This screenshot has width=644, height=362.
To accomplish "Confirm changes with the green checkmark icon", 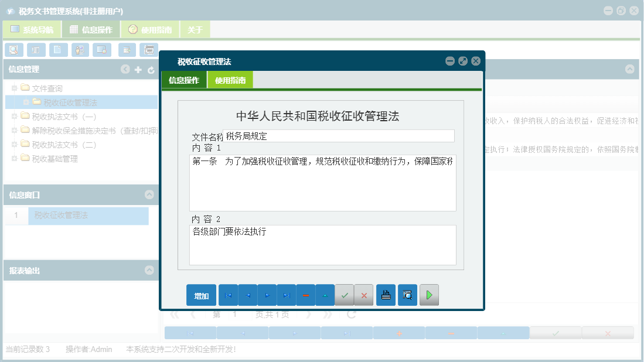I will pyautogui.click(x=345, y=295).
